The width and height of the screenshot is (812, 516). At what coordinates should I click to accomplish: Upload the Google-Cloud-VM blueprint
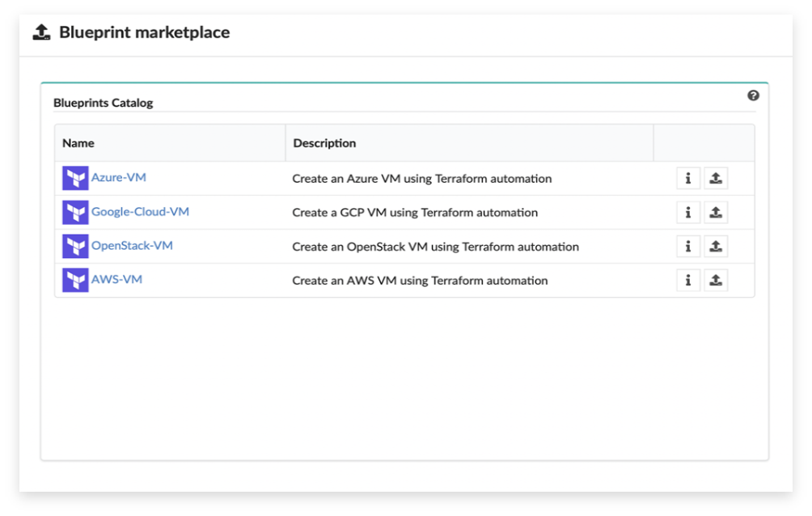(x=716, y=213)
